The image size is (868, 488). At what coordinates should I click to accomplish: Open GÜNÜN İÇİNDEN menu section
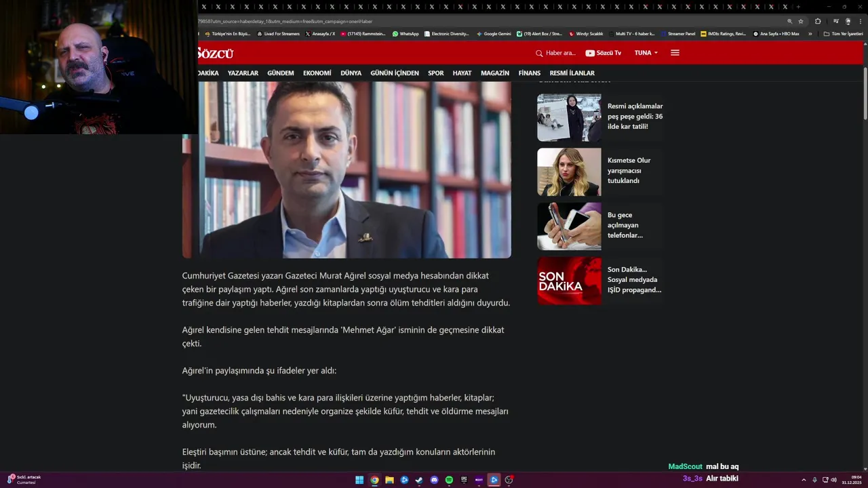[395, 73]
